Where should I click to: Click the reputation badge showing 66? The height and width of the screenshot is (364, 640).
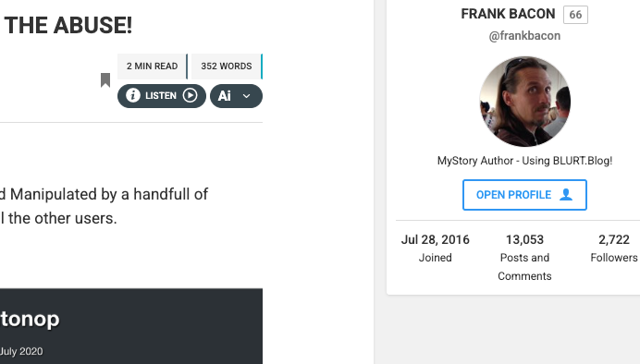coord(575,15)
